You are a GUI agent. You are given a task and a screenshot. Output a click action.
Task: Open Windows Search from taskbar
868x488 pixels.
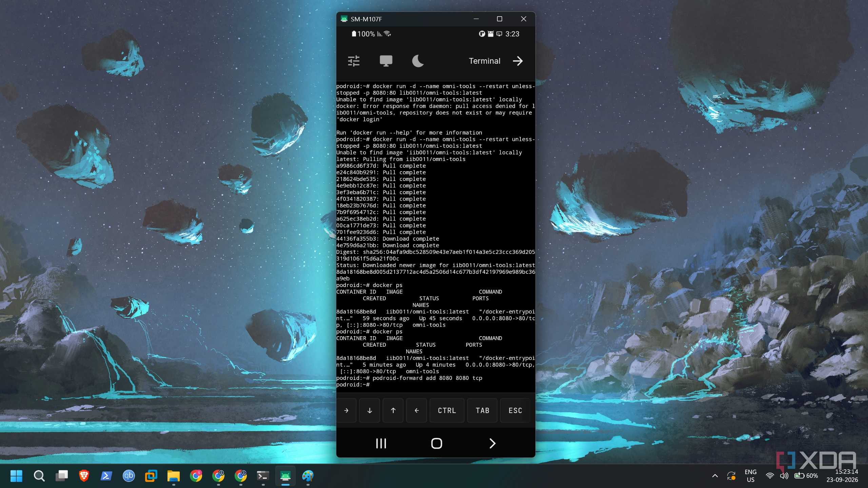click(x=39, y=476)
